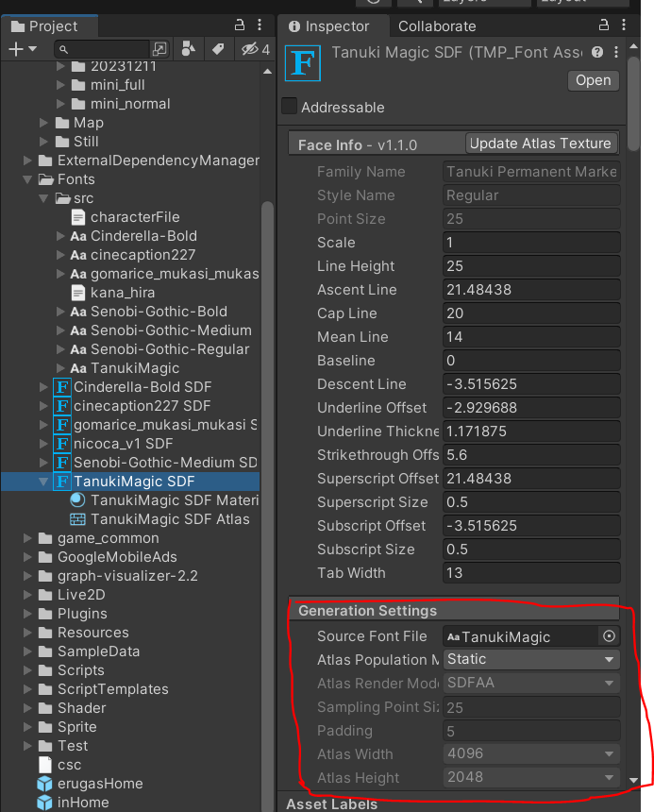654x812 pixels.
Task: Expand the Map folder
Action: (44, 123)
